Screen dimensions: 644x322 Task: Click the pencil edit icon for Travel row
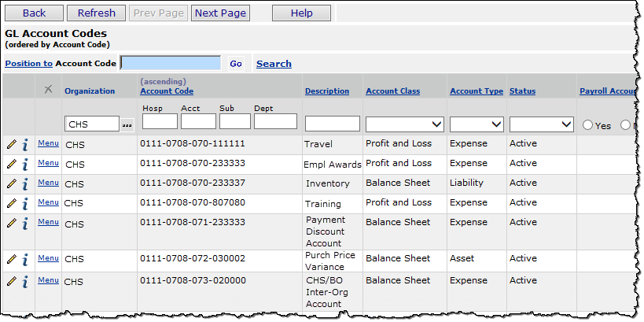pos(11,144)
